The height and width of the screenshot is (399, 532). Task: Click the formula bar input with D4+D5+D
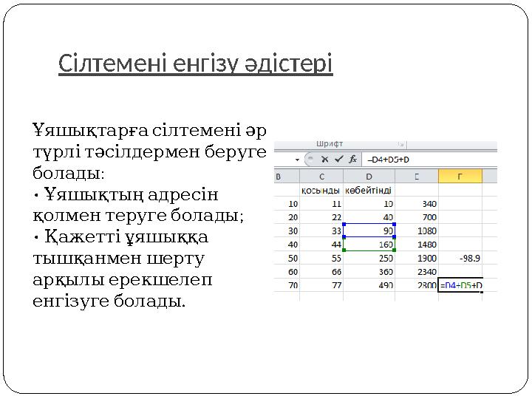(x=429, y=160)
